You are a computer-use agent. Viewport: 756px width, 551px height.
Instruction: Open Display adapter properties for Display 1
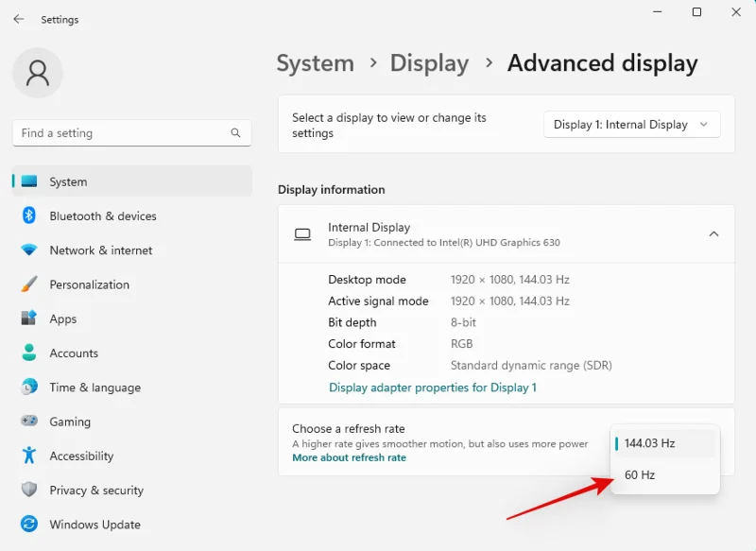pos(432,387)
